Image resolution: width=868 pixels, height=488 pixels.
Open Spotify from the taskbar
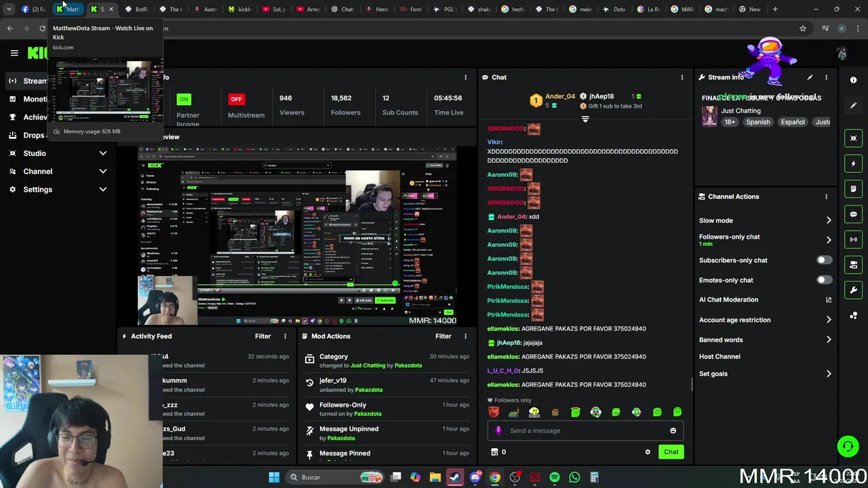tap(555, 477)
